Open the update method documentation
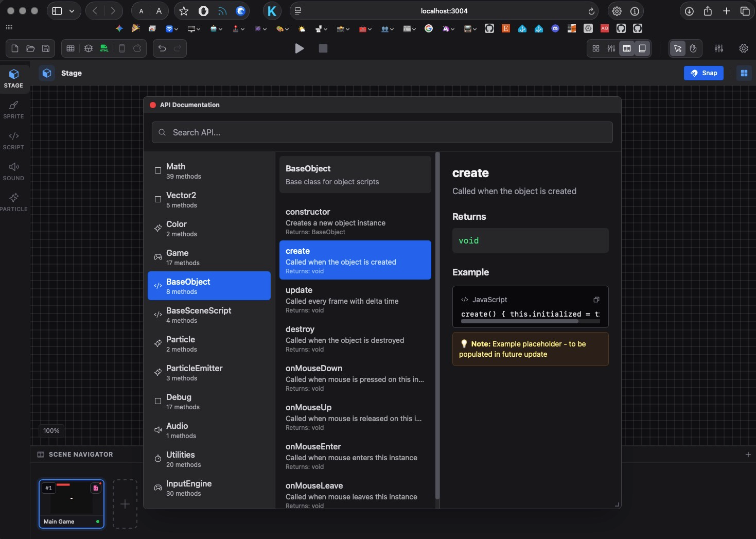Viewport: 756px width, 539px height. [355, 299]
